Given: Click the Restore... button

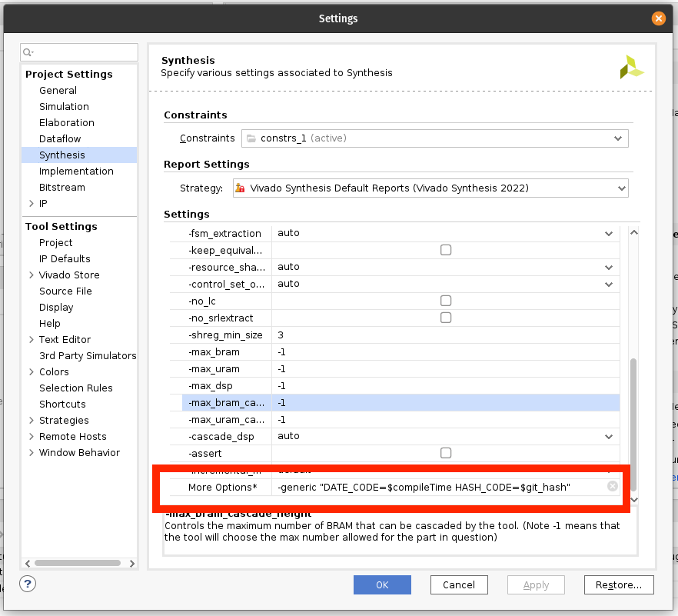Looking at the screenshot, I should (619, 584).
